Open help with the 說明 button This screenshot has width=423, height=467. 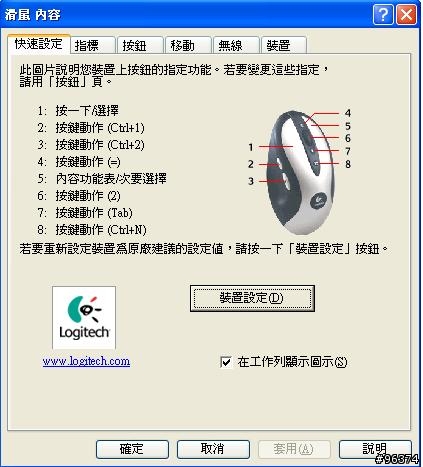point(375,449)
